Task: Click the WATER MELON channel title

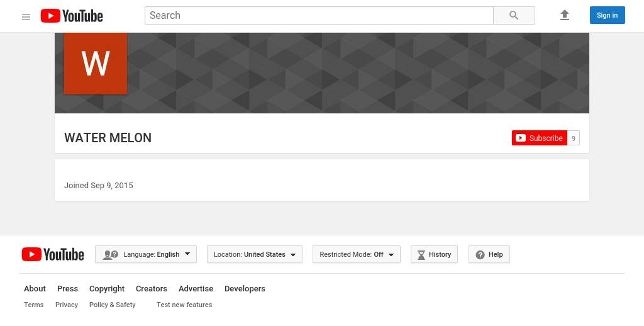Action: point(108,138)
